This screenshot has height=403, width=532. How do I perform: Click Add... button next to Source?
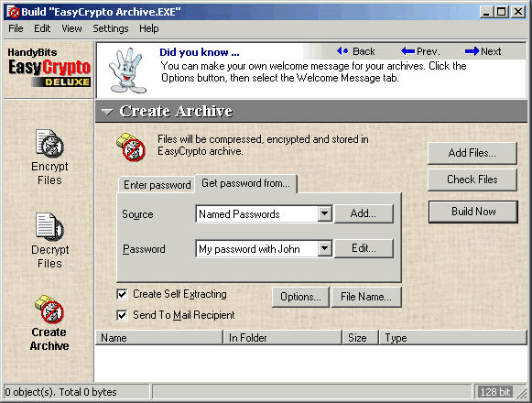point(364,213)
